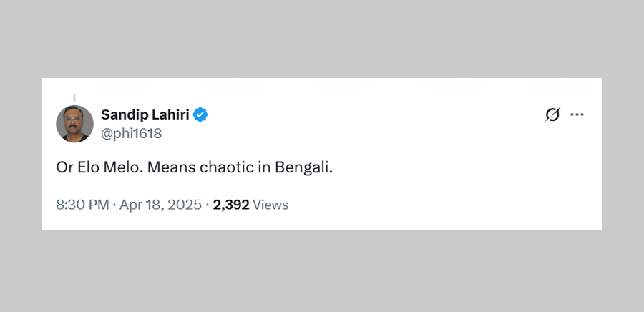The height and width of the screenshot is (312, 644).
Task: Open the @phi1618 handle link
Action: point(131,133)
